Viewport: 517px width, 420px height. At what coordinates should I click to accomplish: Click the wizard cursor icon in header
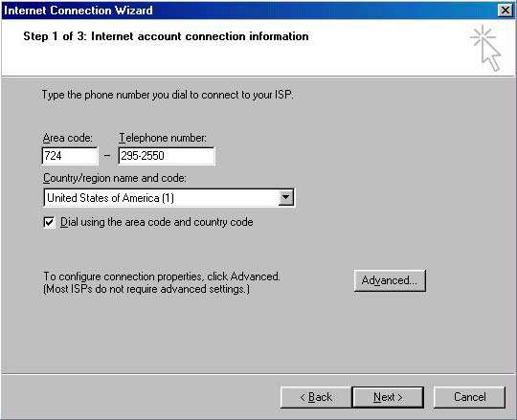click(x=485, y=48)
